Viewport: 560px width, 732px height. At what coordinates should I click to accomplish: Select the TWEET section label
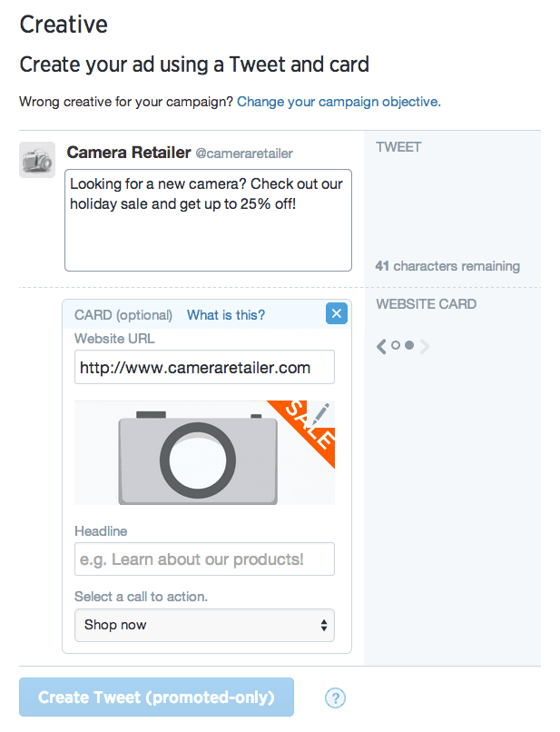[x=398, y=146]
